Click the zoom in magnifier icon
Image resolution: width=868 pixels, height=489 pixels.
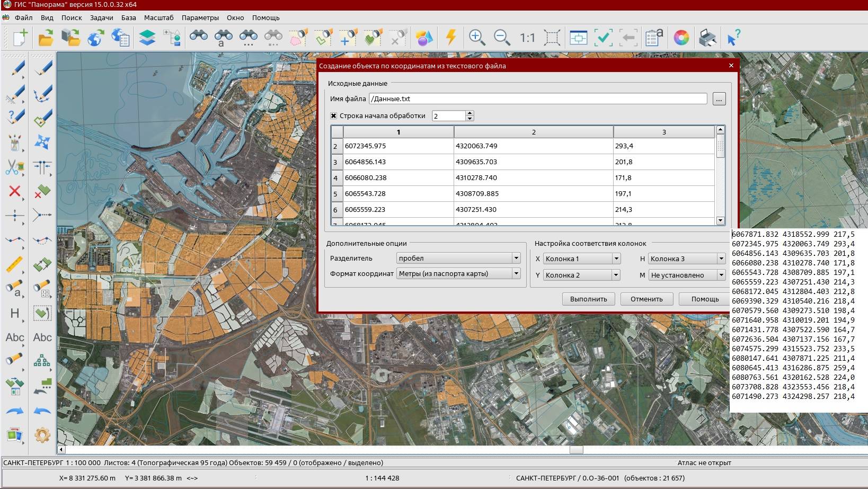coord(477,38)
